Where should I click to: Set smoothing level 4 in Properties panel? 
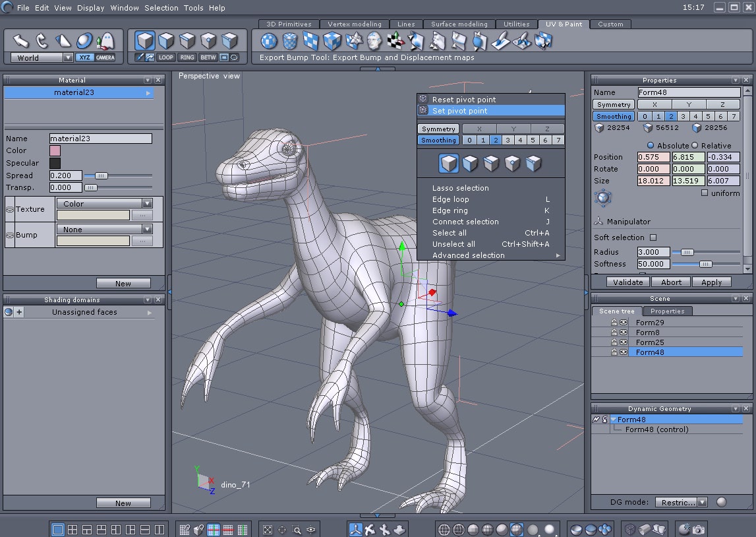(x=696, y=116)
